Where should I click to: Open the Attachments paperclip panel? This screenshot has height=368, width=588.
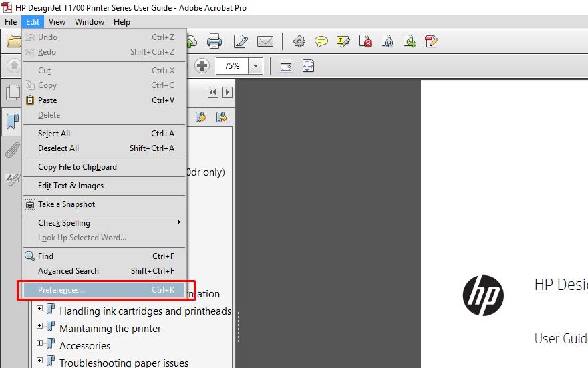tap(13, 151)
